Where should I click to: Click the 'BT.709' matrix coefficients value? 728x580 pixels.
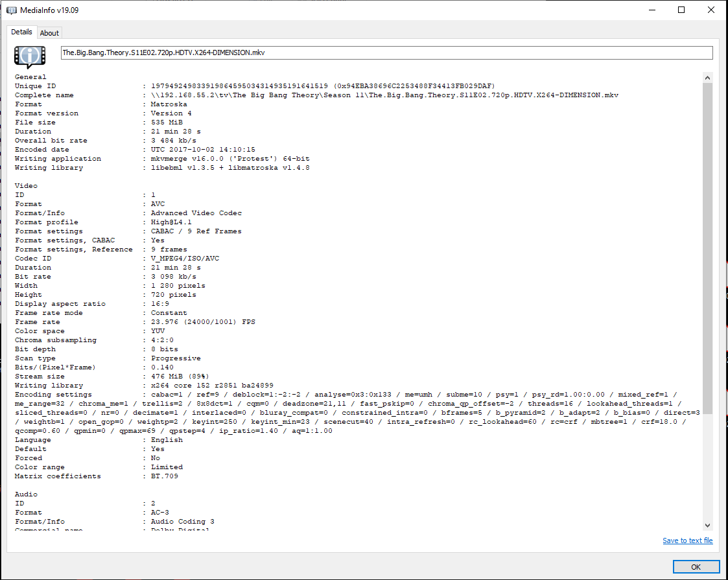click(165, 476)
